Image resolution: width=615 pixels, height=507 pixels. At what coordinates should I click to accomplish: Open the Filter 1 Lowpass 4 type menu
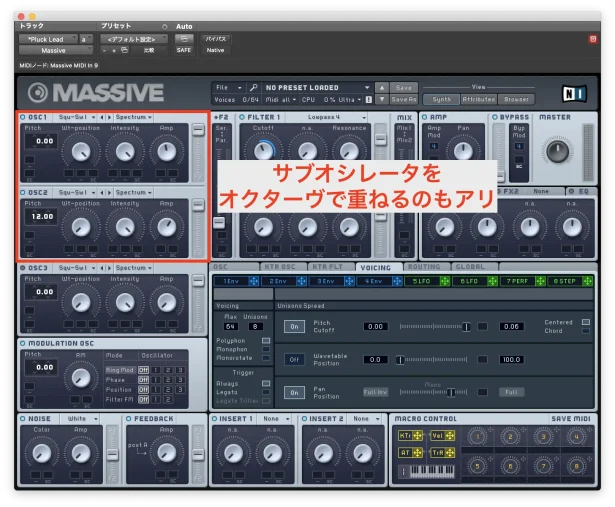[321, 117]
